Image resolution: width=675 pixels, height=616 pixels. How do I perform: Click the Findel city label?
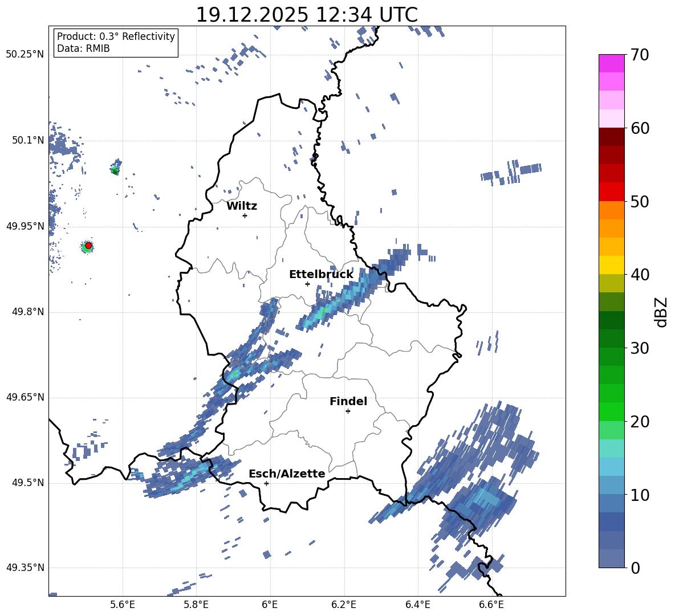(348, 401)
